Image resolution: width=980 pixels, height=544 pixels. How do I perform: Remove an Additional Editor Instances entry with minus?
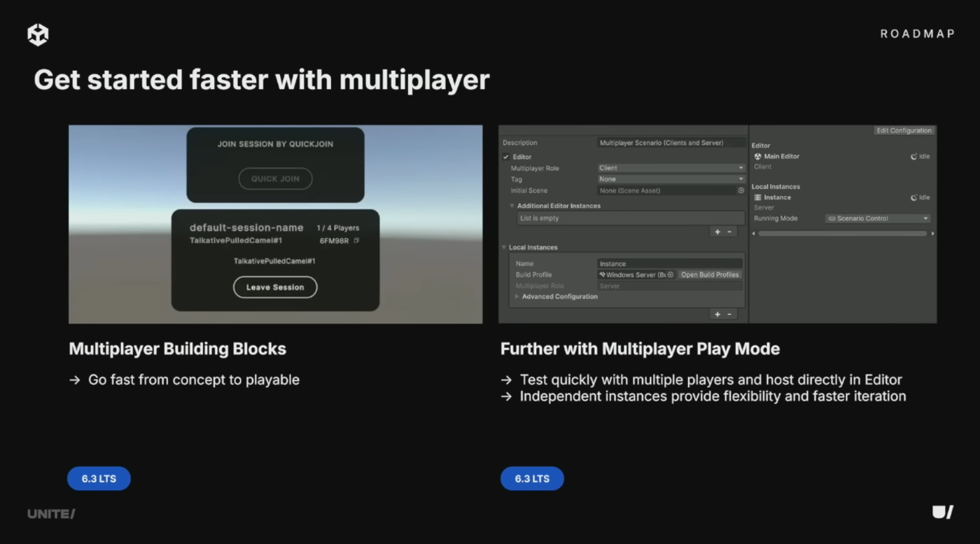tap(729, 232)
